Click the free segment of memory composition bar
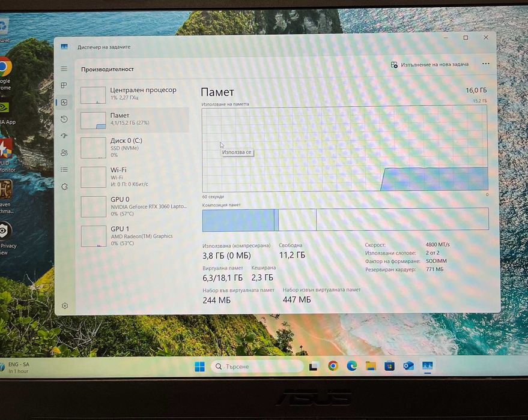528x420 pixels. [402, 219]
